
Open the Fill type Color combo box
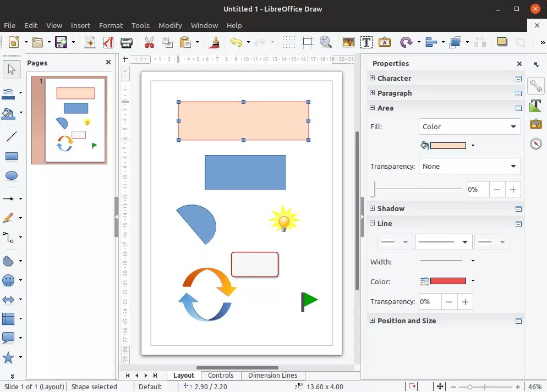pyautogui.click(x=469, y=126)
